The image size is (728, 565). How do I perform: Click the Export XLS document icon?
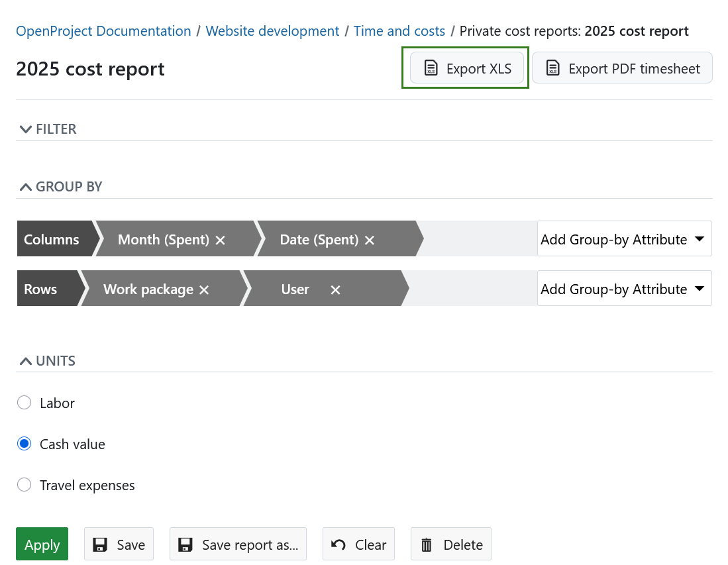[x=431, y=68]
